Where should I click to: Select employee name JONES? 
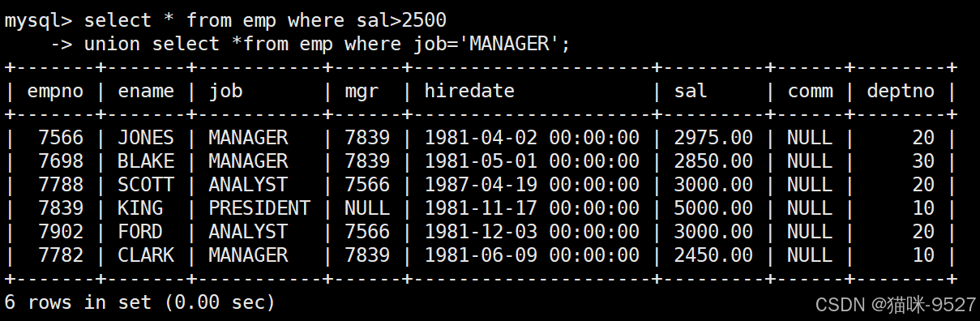click(x=146, y=138)
